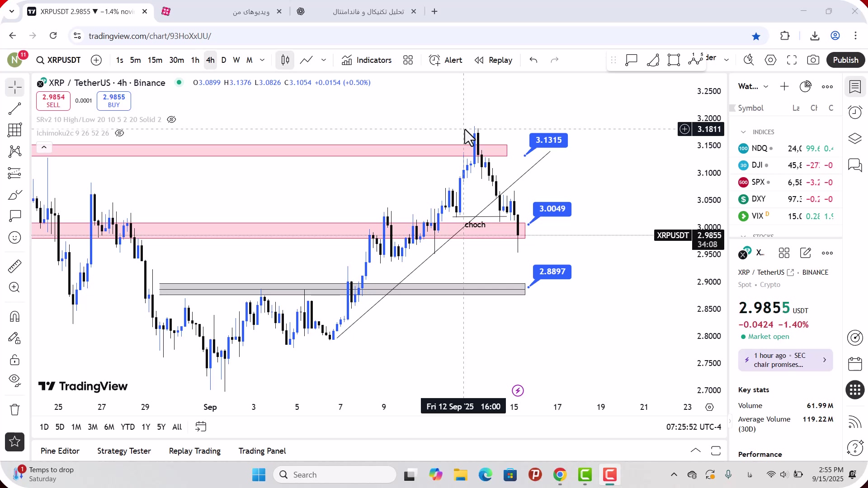Select the DXY row in watchlist

coord(786,199)
